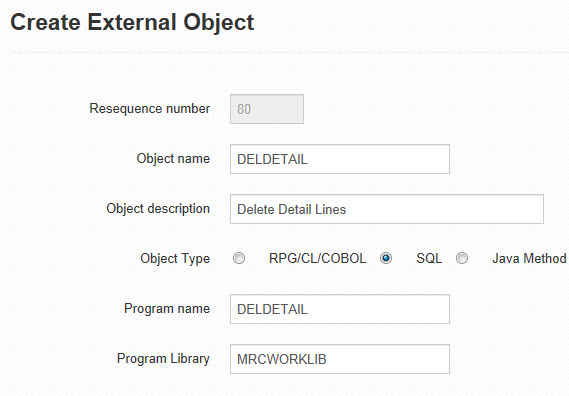
Task: Click the Object name field label
Action: coord(173,159)
